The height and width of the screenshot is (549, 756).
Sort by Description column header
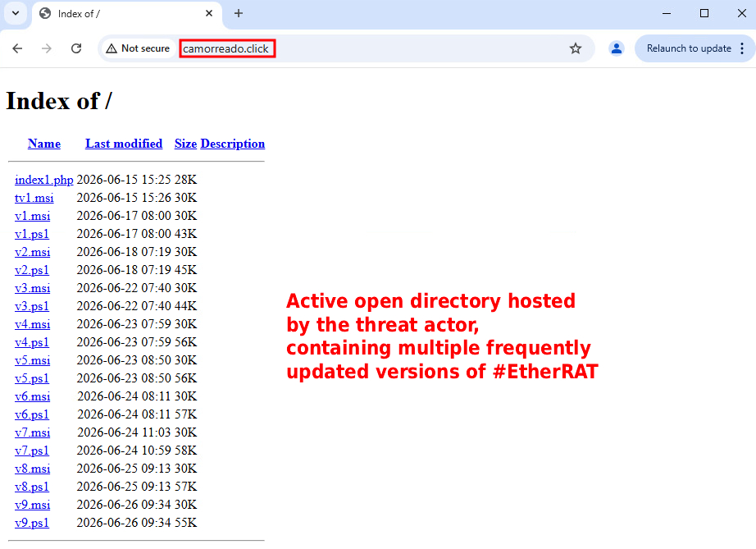(x=232, y=144)
